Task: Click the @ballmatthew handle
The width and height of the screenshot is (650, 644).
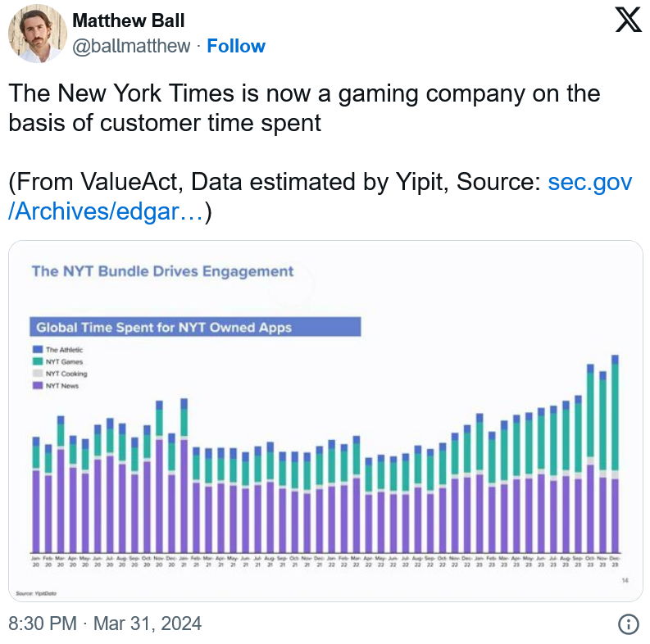Action: click(x=131, y=46)
